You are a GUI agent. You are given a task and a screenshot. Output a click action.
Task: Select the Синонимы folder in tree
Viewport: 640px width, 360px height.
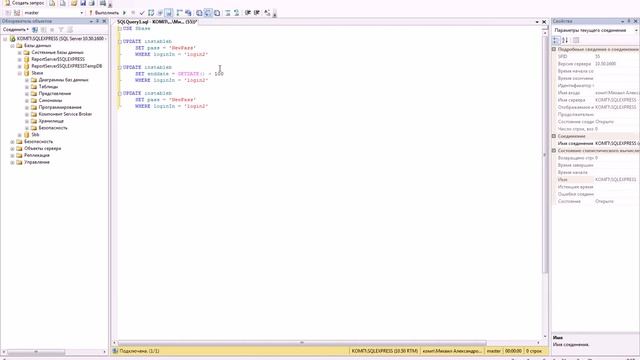50,100
